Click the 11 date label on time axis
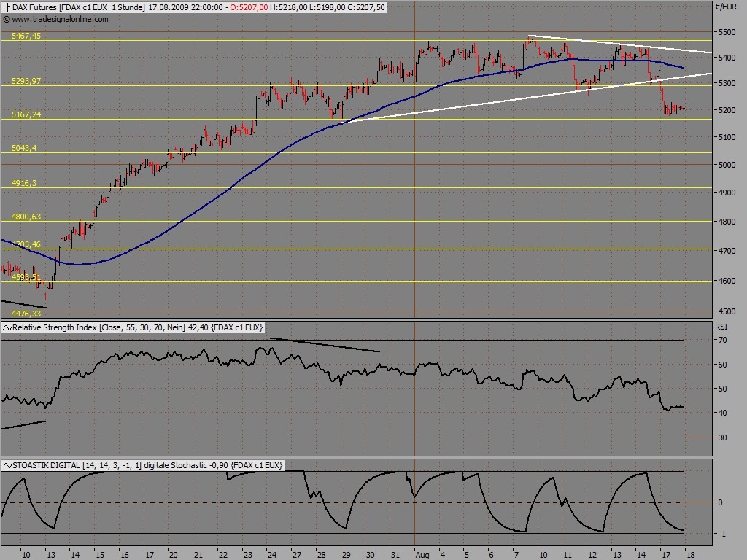Image resolution: width=747 pixels, height=560 pixels. (567, 555)
